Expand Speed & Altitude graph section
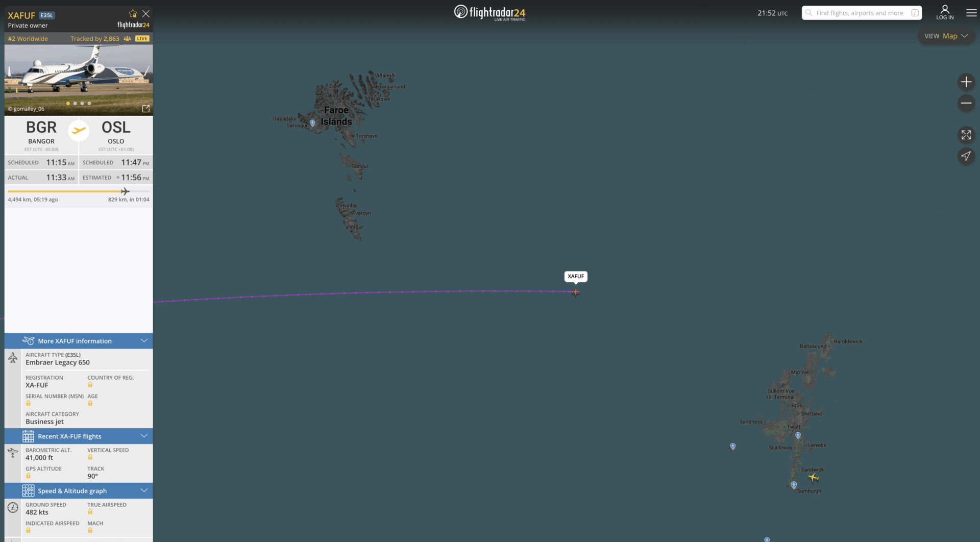Image resolution: width=980 pixels, height=542 pixels. (79, 491)
